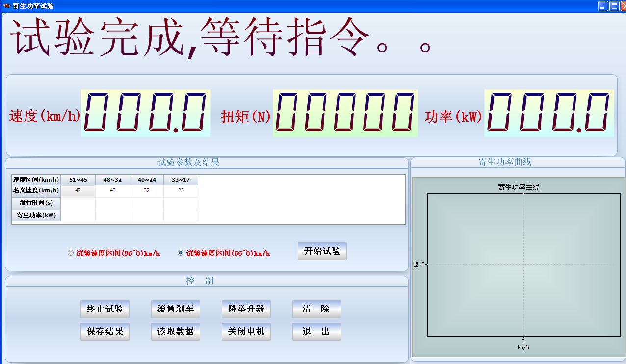
Task: Click the nominal speed cell showing 48
Action: coord(78,191)
